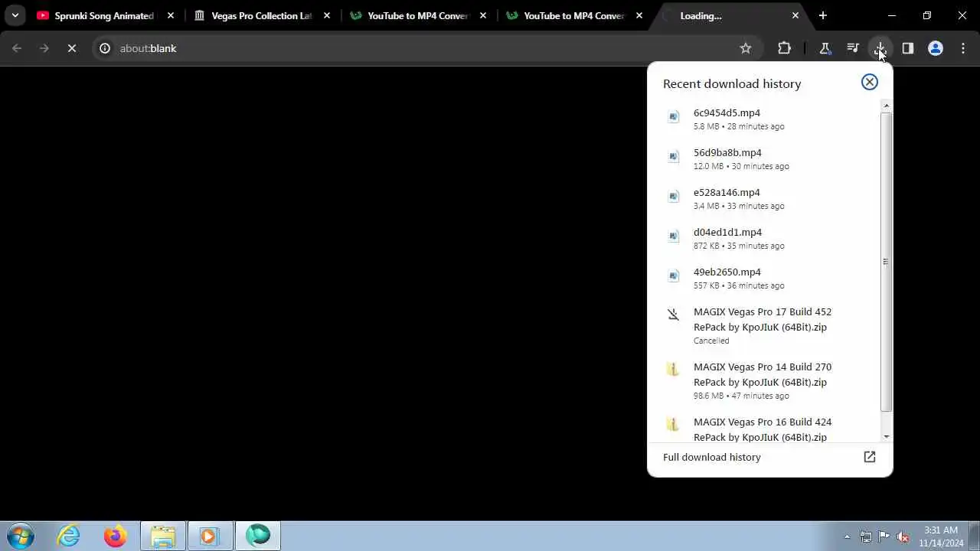Open Chrome Labs flask icon
This screenshot has height=551, width=980.
coord(825,48)
